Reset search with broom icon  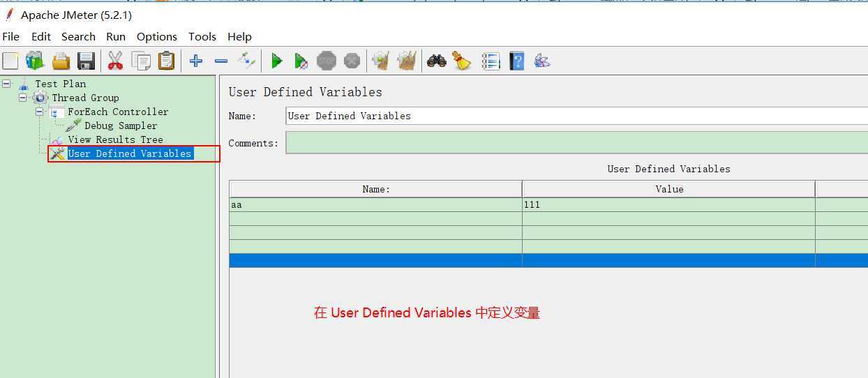461,61
